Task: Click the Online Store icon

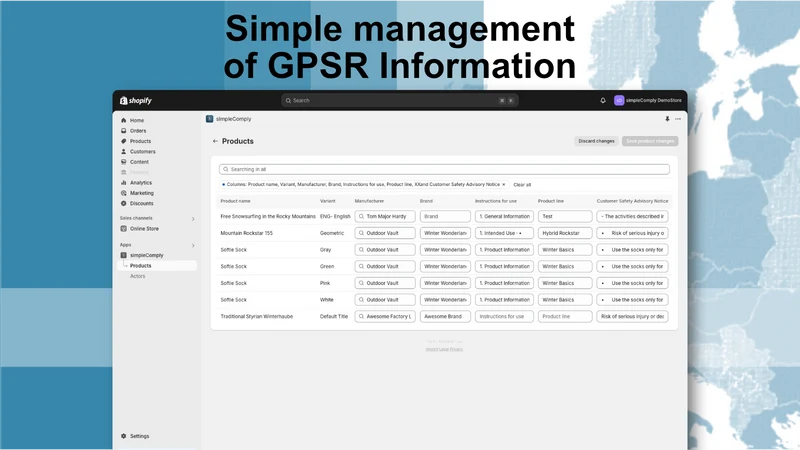Action: point(123,229)
